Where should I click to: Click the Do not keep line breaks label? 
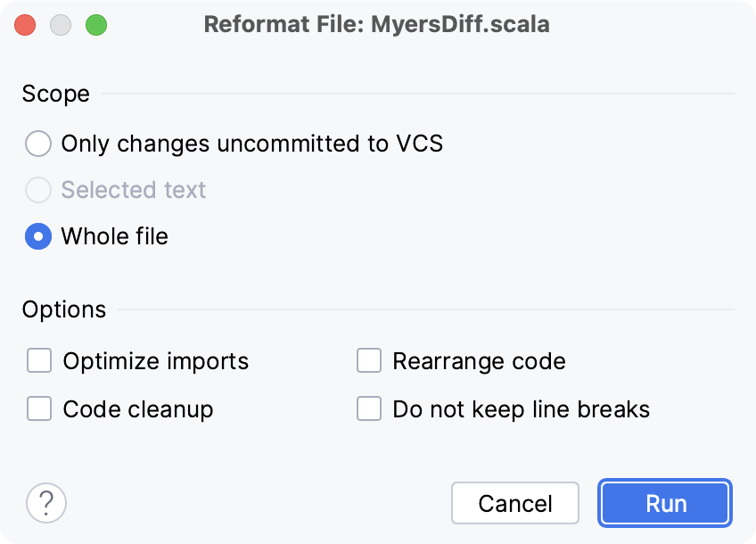pos(522,408)
